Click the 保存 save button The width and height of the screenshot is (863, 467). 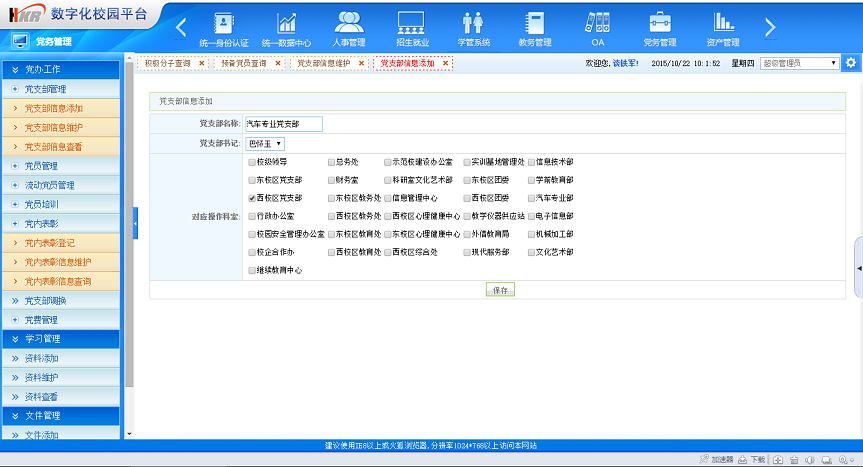point(500,289)
